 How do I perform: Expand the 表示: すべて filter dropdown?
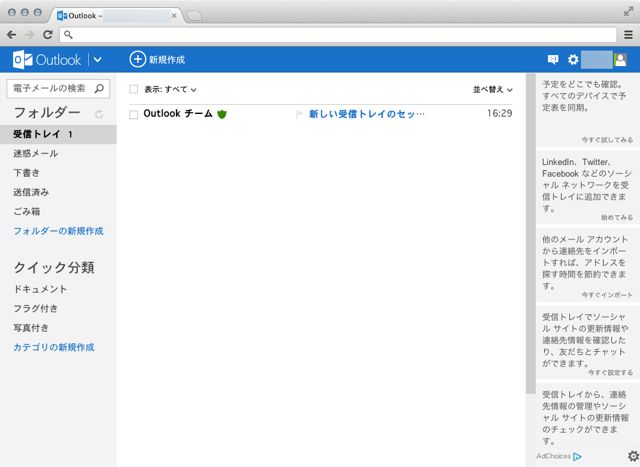(171, 89)
